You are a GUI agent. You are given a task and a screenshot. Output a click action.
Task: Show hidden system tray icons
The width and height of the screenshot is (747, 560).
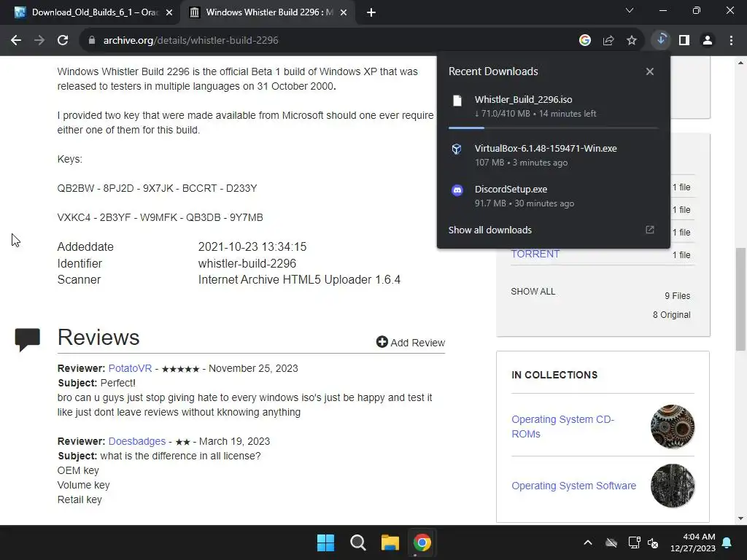(588, 542)
